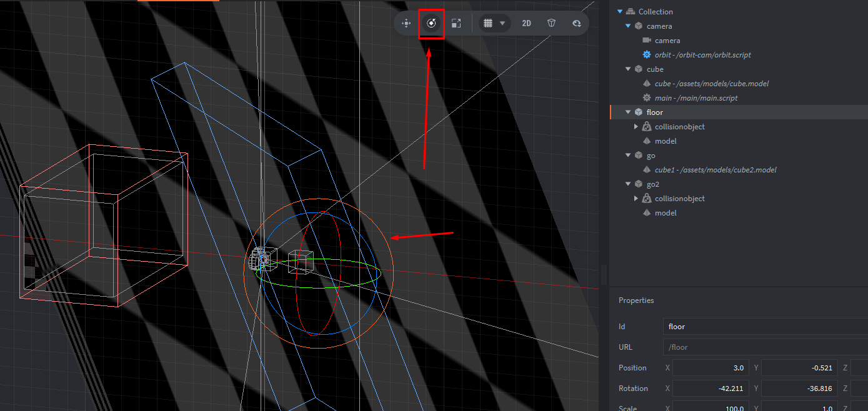Viewport: 868px width, 411px height.
Task: Select the cube game object in outline
Action: click(x=654, y=69)
